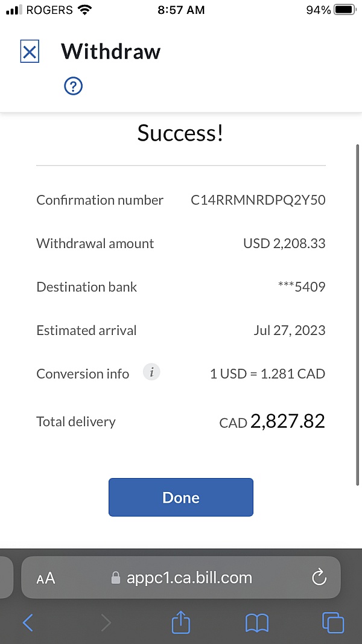Tap the 8:57 AM clock in status bar
Image resolution: width=362 pixels, height=644 pixels.
pyautogui.click(x=181, y=10)
